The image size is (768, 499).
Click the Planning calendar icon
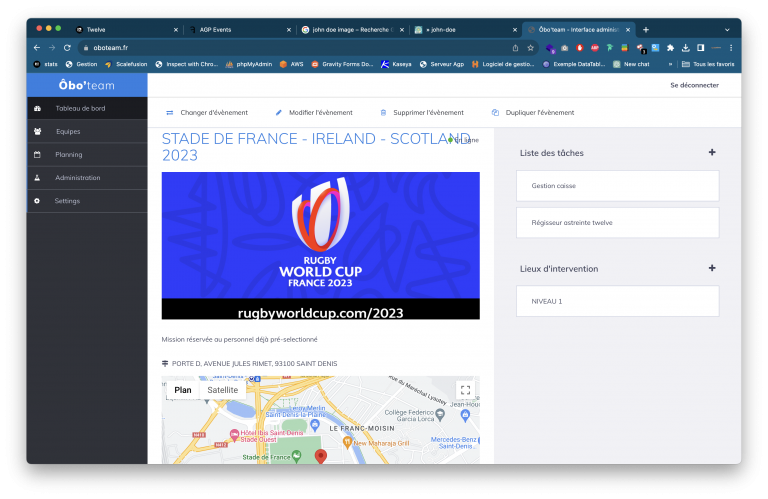point(37,154)
